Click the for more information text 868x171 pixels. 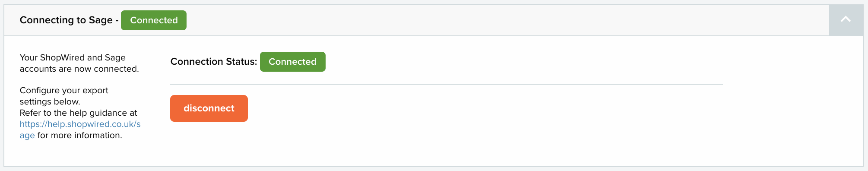80,136
